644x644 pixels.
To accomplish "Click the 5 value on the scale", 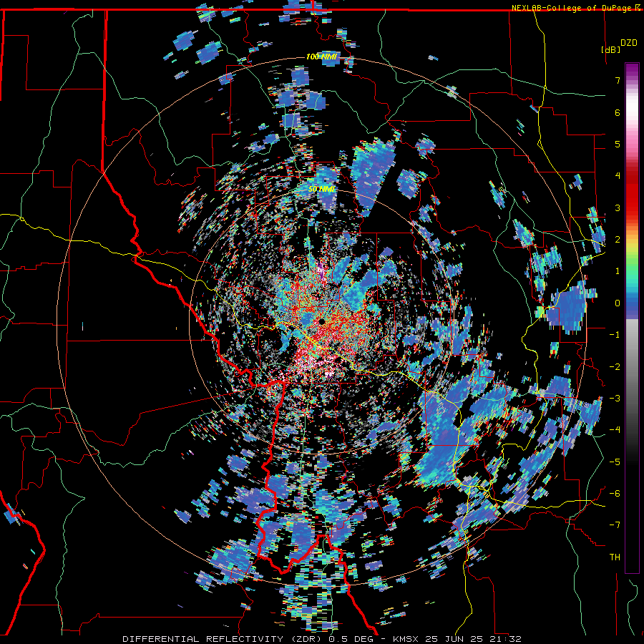I will point(618,144).
